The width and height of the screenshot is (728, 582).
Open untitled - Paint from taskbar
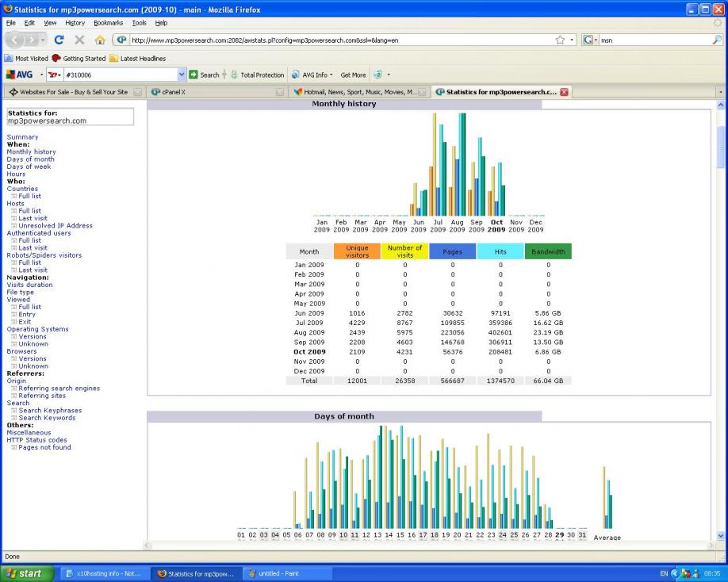pos(278,573)
